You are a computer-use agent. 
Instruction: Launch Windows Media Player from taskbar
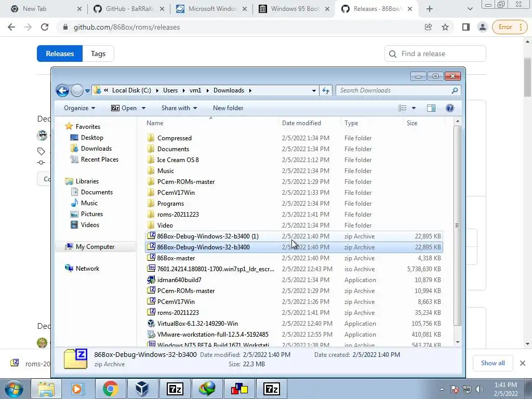point(77,389)
